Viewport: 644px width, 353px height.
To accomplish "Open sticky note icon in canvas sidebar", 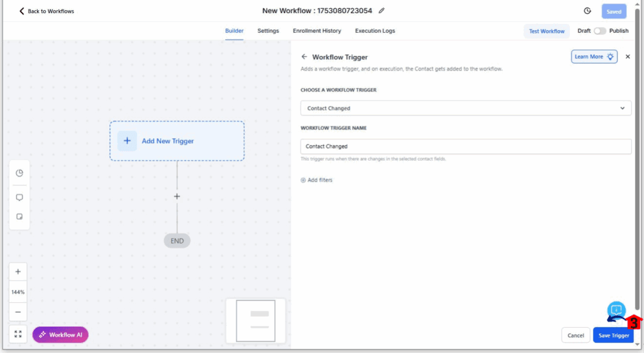I will (x=19, y=217).
